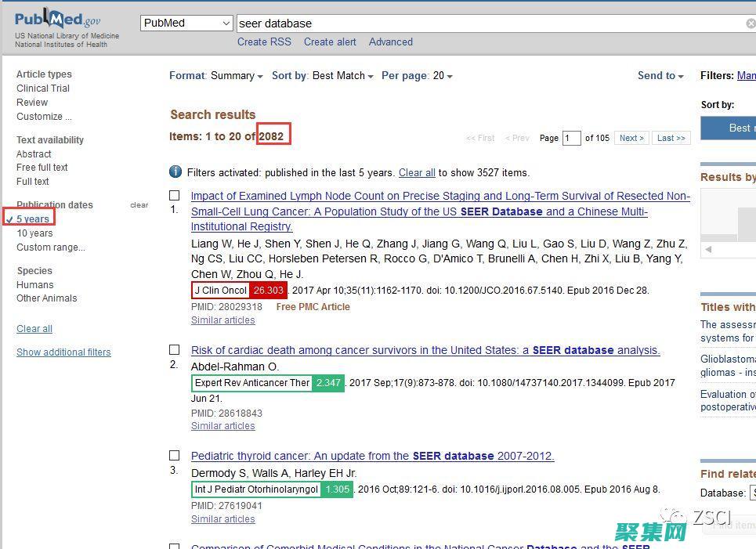This screenshot has width=756, height=549.
Task: Click the Int J Pediatr Otorhinolaryngol 1.305 badge
Action: (272, 489)
